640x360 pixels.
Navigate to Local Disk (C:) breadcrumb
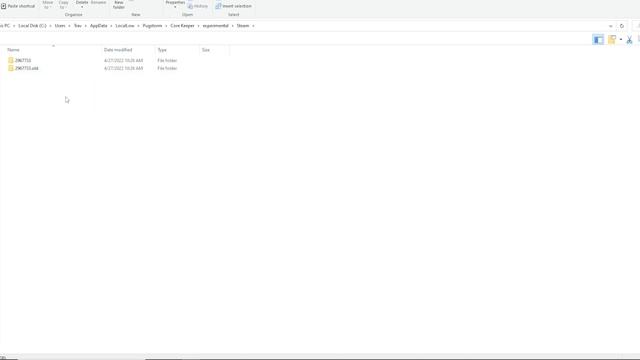pos(32,26)
